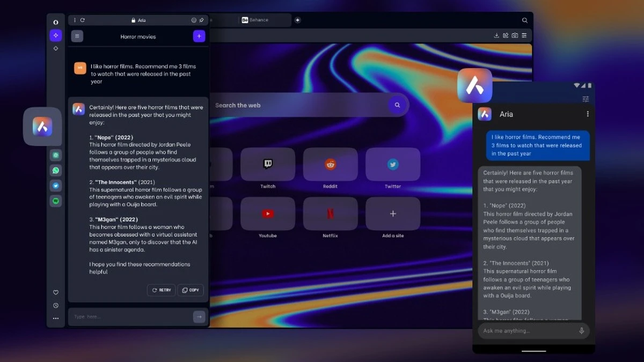Screen dimensions: 644x362
Task: Tap the microphone in the mobile input
Action: (x=581, y=331)
